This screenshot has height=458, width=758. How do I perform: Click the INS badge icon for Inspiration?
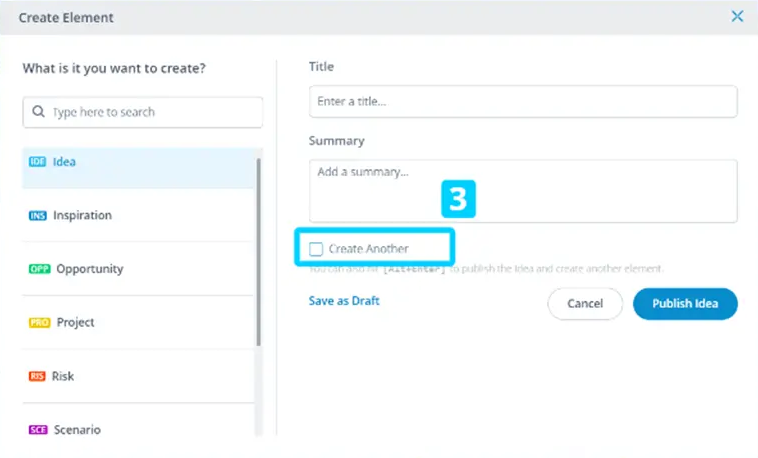38,216
